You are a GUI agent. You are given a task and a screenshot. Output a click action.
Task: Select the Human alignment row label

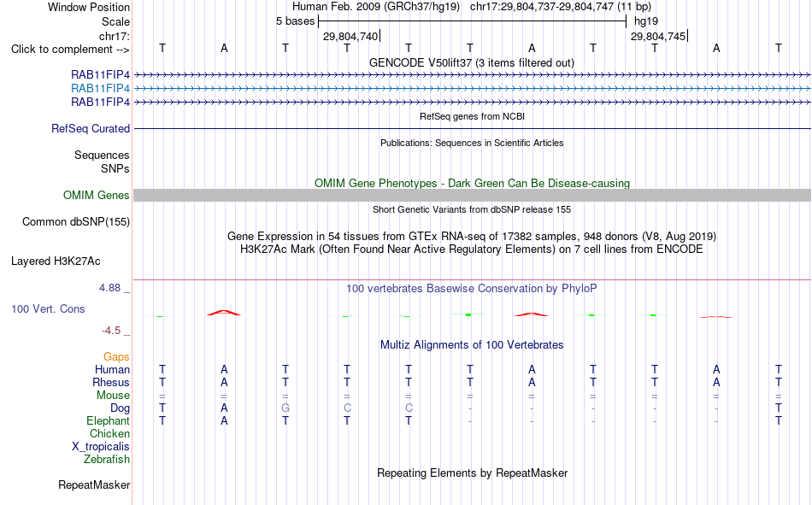(x=112, y=369)
